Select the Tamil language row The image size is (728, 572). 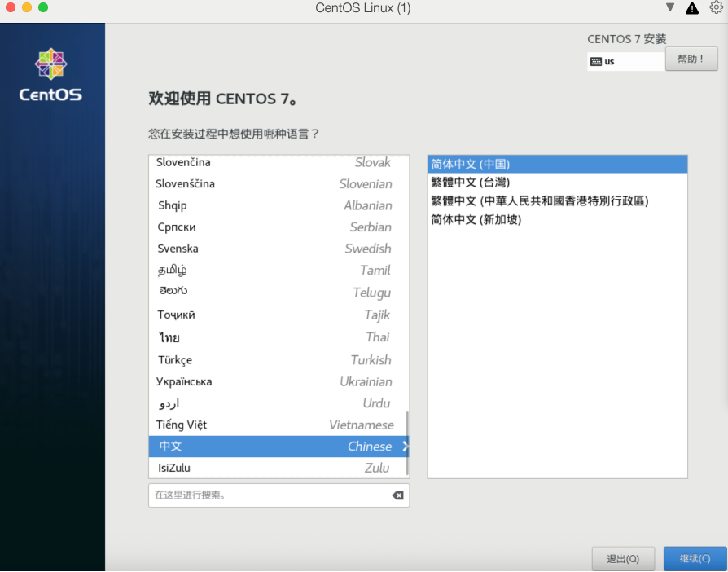tap(278, 270)
